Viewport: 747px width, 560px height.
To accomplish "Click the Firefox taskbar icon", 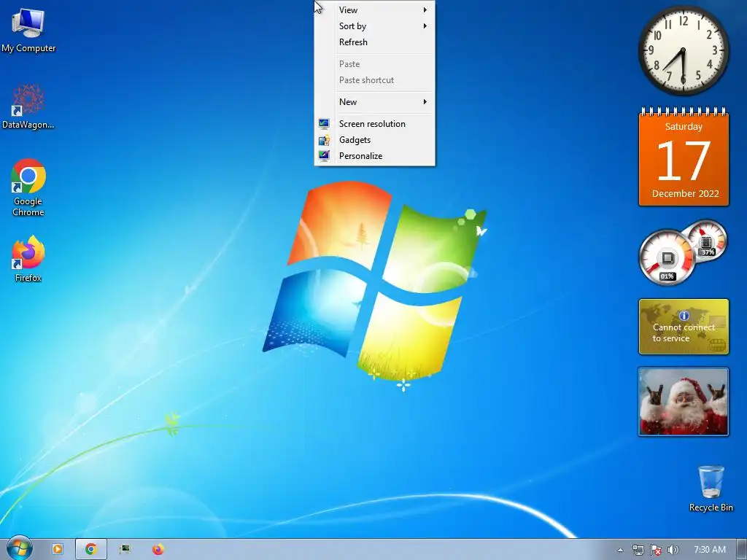I will pyautogui.click(x=158, y=549).
